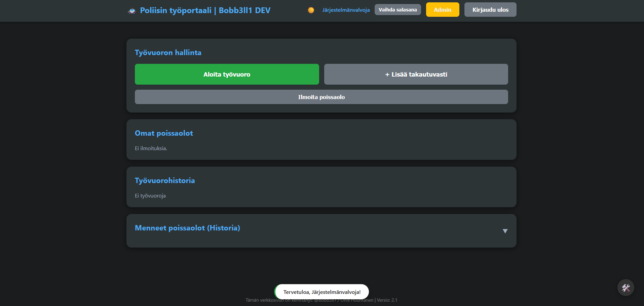Viewport: 644px width, 306px height.
Task: Expand the Menneet poissaolot (Historia) heading
Action: (x=187, y=228)
